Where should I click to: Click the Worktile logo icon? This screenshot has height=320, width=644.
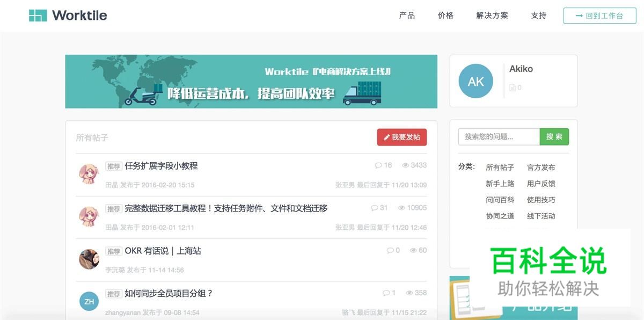coord(38,15)
